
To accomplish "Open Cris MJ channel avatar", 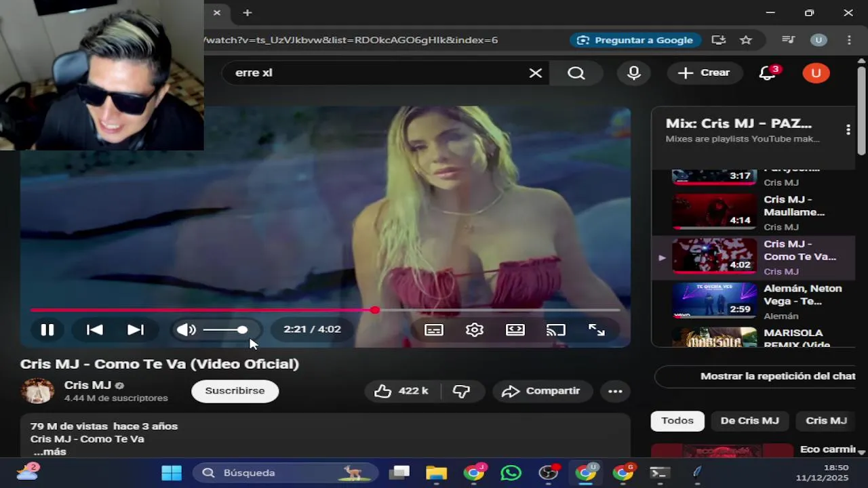I will (x=37, y=391).
